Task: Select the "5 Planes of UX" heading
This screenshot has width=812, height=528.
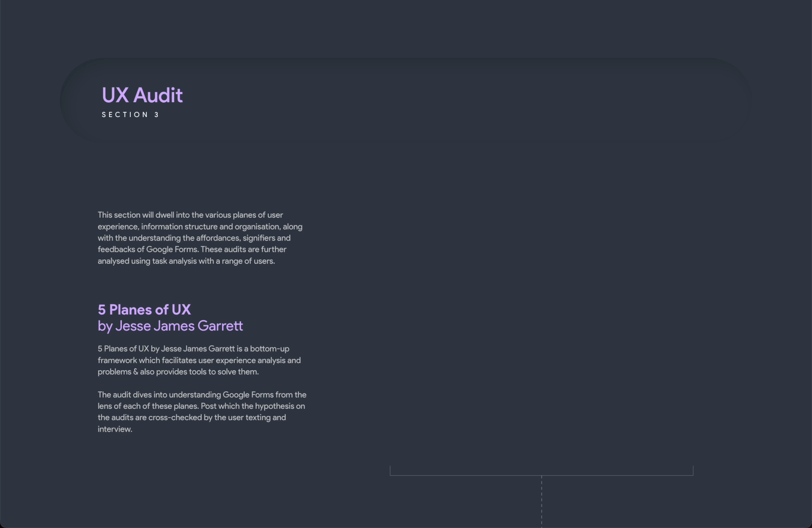Action: click(x=144, y=309)
